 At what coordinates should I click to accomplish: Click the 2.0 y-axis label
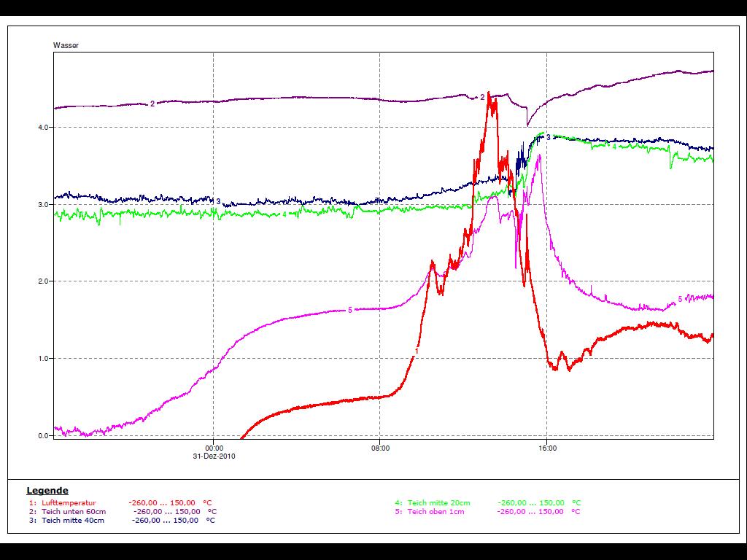(43, 281)
